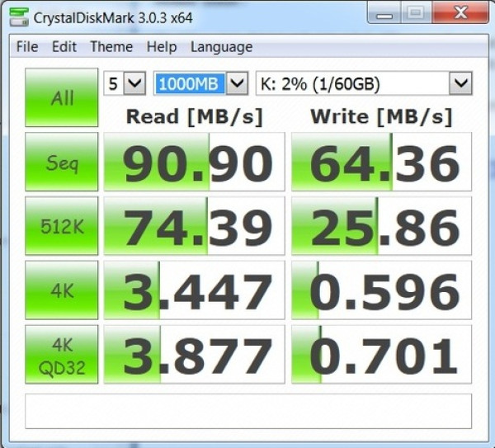Click the Seq read result 90.90
This screenshot has height=448, width=495.
coord(194,162)
